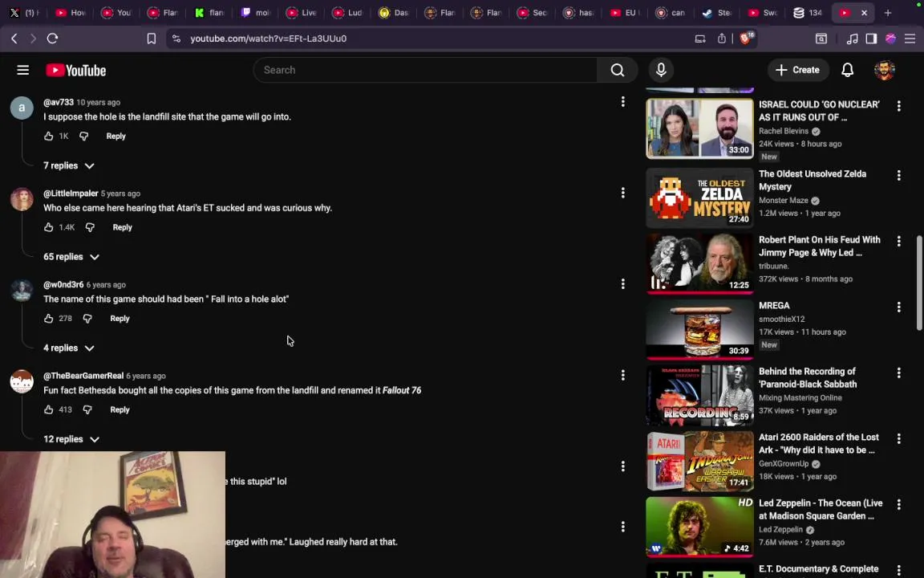Image resolution: width=924 pixels, height=578 pixels.
Task: Reply to @TheBearGamerReal comment
Action: [120, 410]
